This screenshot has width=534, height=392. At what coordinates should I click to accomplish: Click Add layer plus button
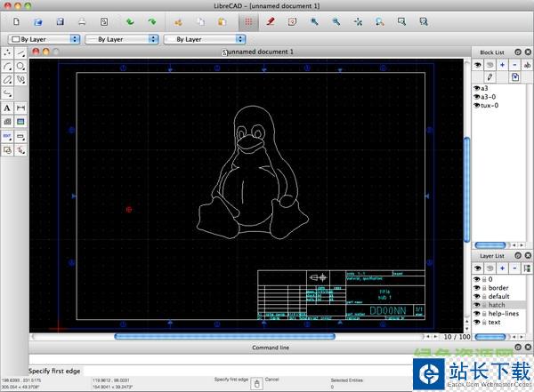502,267
